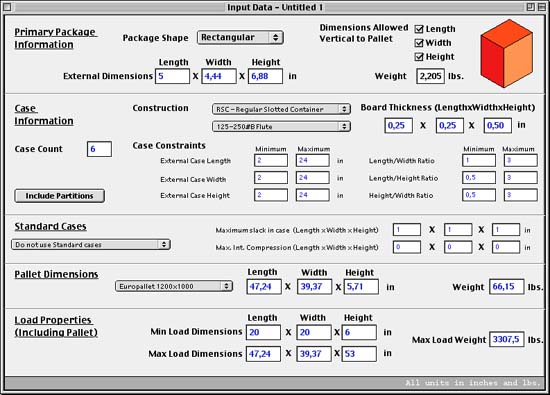The width and height of the screenshot is (550, 395).
Task: Open the 125-250# B Flute dropdown
Action: coord(281,126)
